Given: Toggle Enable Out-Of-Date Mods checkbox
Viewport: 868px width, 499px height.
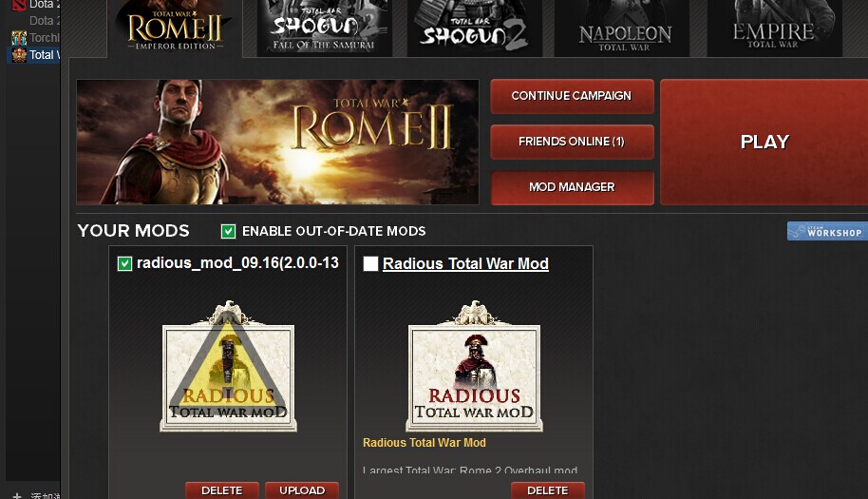Looking at the screenshot, I should (228, 232).
